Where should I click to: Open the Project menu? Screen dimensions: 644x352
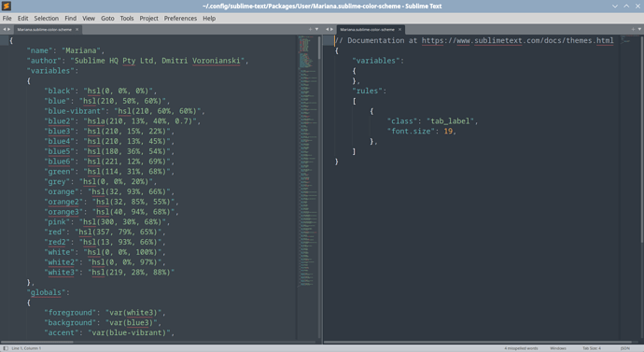148,18
